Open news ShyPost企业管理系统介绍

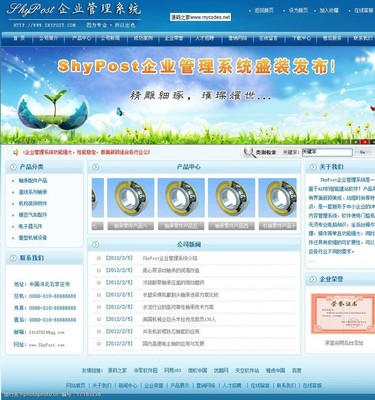(x=170, y=258)
